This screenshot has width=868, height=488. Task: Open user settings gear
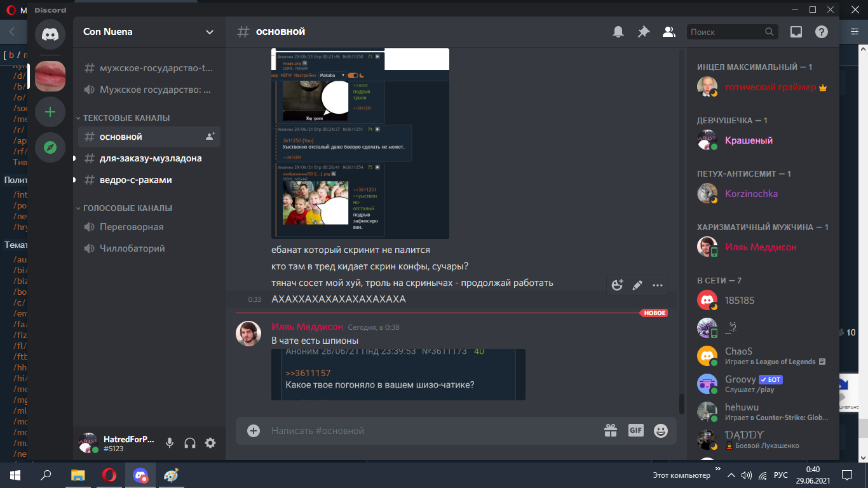210,443
